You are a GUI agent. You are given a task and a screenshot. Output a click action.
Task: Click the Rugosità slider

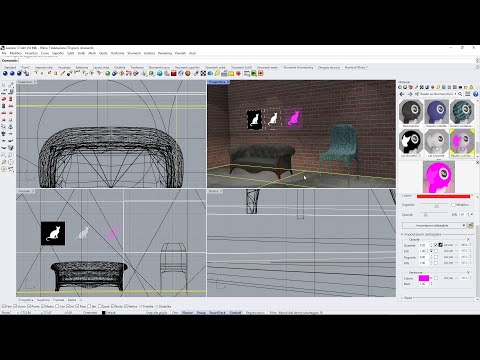point(434,205)
